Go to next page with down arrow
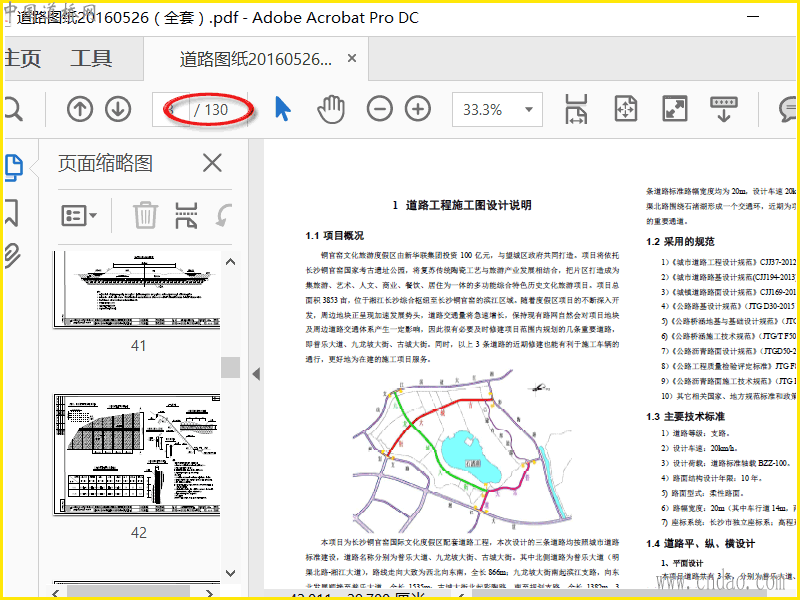The height and width of the screenshot is (600, 800). tap(118, 109)
